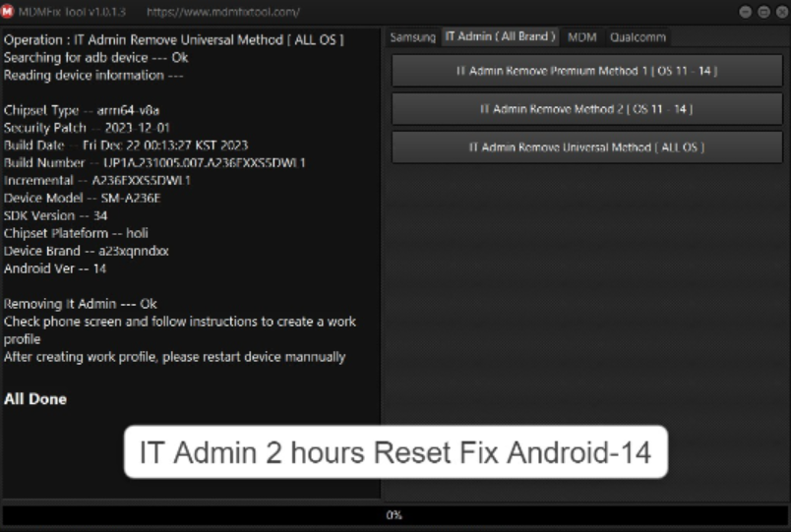Select the SDK Version 34 line
The height and width of the screenshot is (532, 791).
(x=55, y=215)
